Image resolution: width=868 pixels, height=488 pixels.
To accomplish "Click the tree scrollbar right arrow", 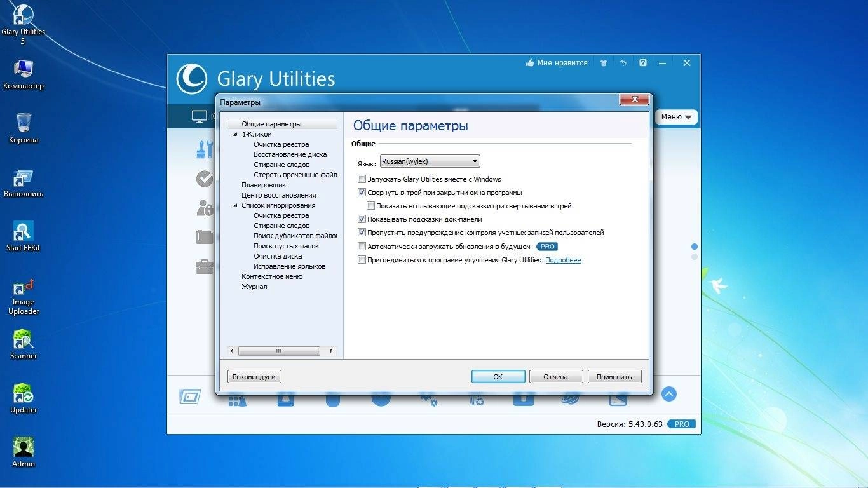I will [x=331, y=351].
